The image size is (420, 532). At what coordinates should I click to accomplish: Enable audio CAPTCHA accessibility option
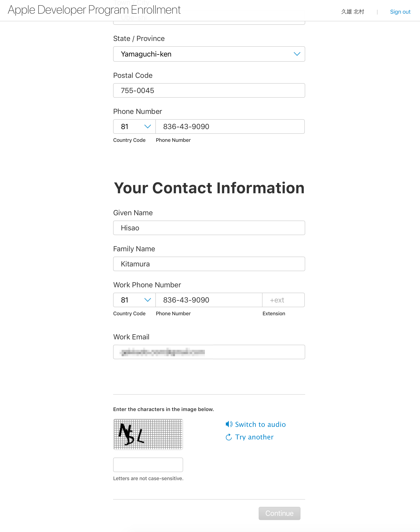tap(255, 424)
